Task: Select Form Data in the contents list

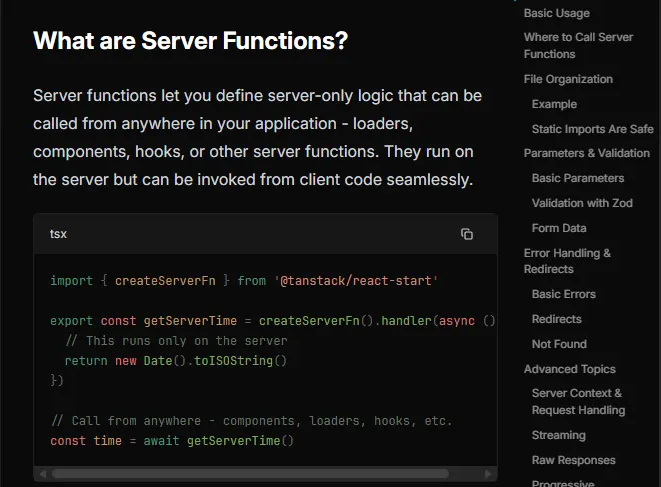Action: tap(559, 228)
